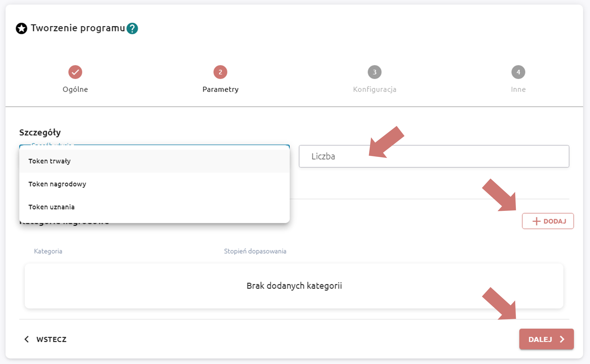Viewport: 590px width, 364px height.
Task: Click the step 4 circle icon
Action: 518,72
